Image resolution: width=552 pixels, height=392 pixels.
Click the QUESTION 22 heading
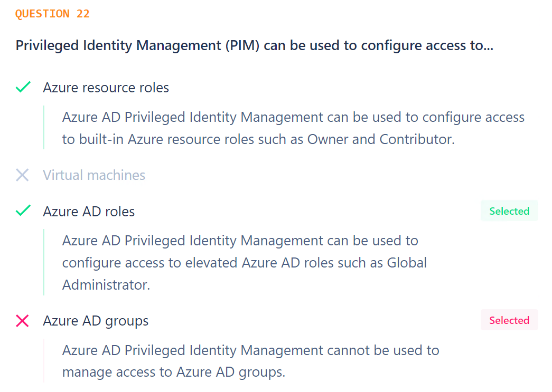(52, 14)
